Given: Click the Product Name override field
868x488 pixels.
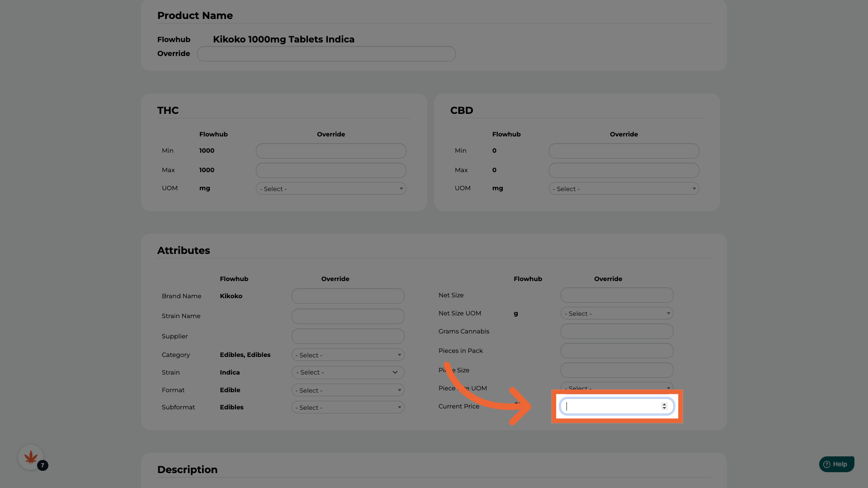Looking at the screenshot, I should click(326, 54).
